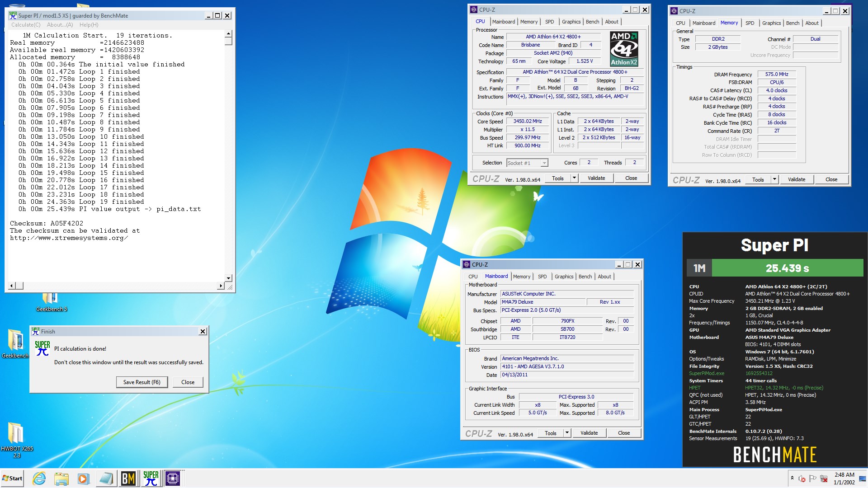Viewport: 868px width, 488px height.
Task: Open the About...(A) menu
Action: [x=60, y=25]
